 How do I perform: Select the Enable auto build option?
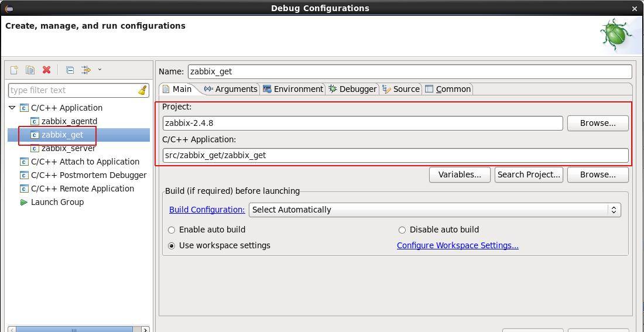coord(172,230)
